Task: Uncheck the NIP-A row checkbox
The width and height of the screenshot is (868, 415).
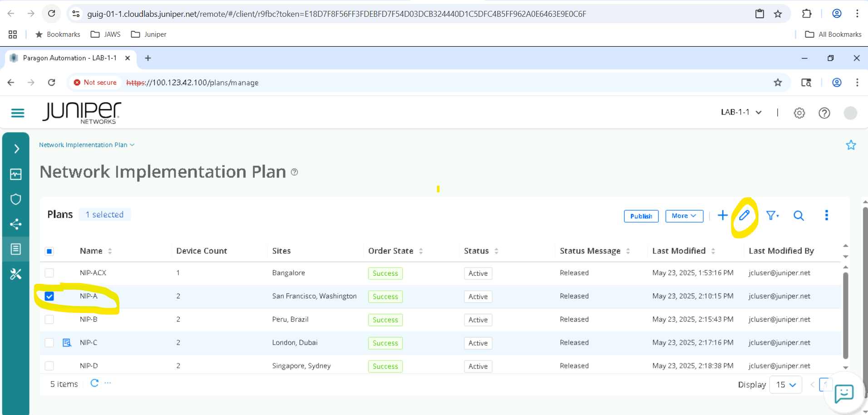Action: coord(49,296)
